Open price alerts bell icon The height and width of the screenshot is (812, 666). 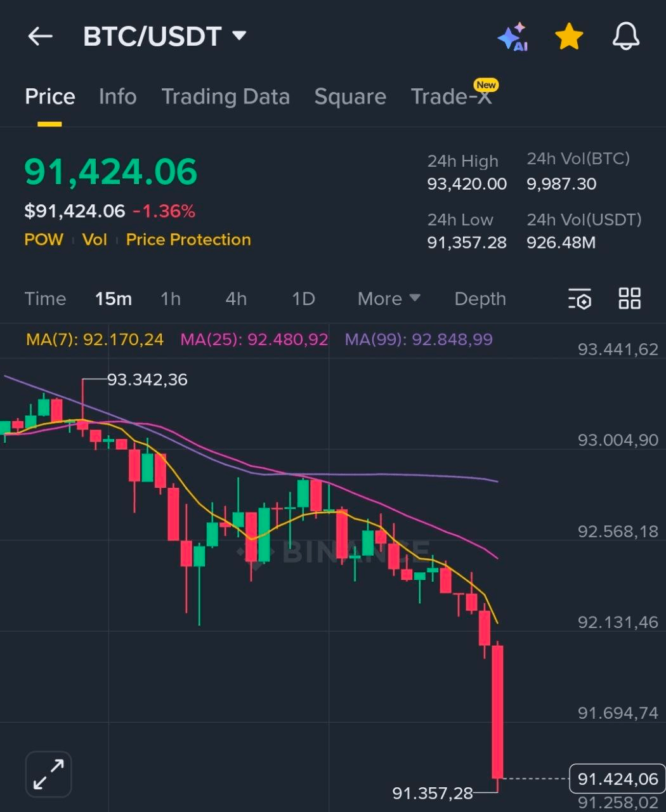[625, 37]
